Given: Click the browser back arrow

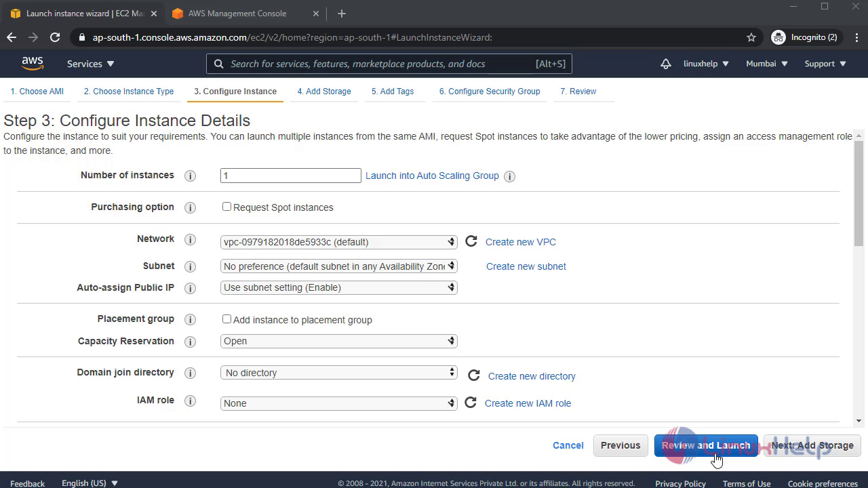Looking at the screenshot, I should [x=12, y=37].
